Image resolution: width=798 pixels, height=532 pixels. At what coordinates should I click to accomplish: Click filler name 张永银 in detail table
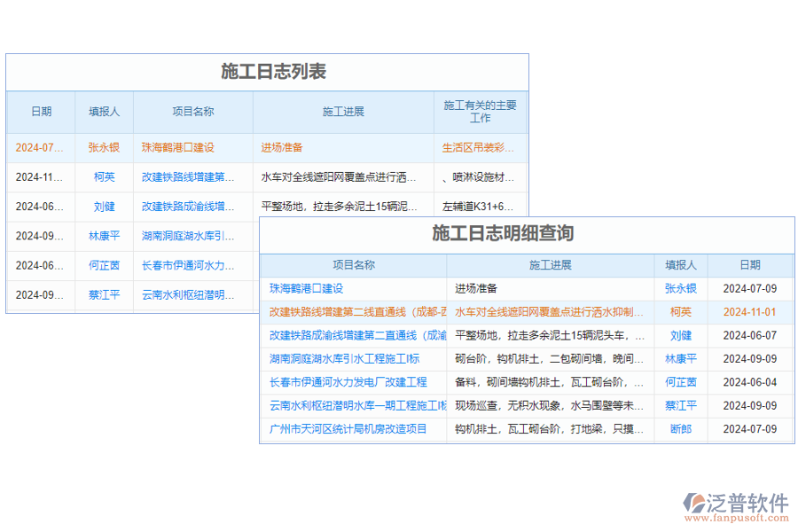point(680,288)
